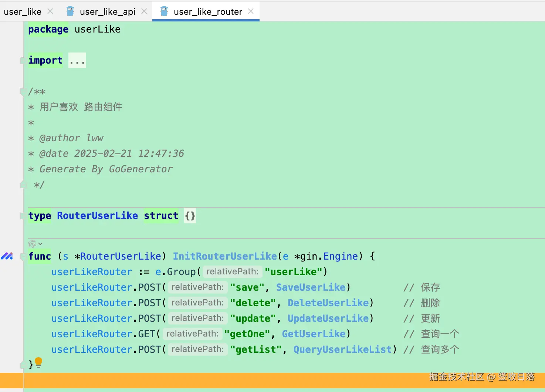The image size is (545, 392).
Task: Click the UpdateUserLike handler reference
Action: coord(328,318)
